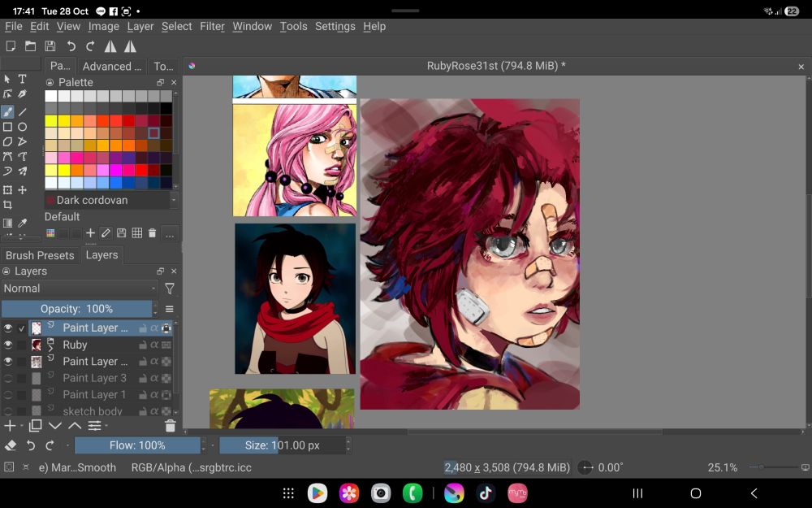812x508 pixels.
Task: Switch to the Brush Presets tab
Action: (x=40, y=255)
